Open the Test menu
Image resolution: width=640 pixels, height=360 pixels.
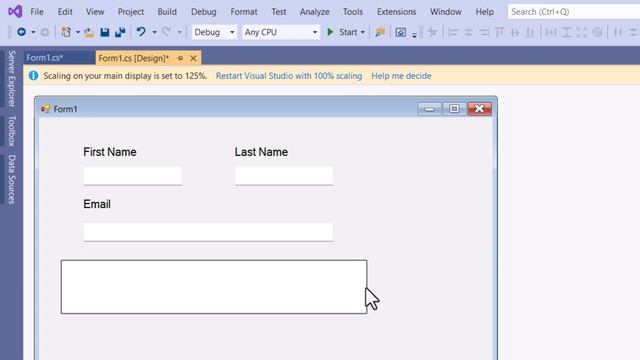[279, 12]
